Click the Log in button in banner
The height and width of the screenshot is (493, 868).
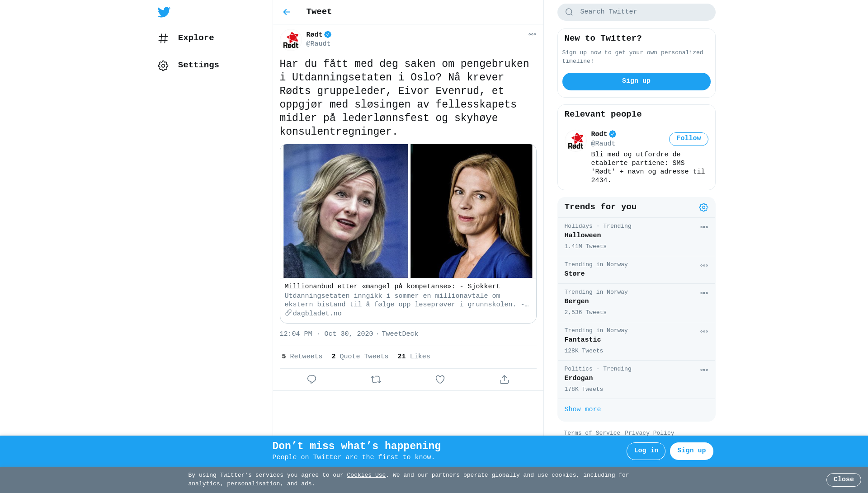[646, 451]
